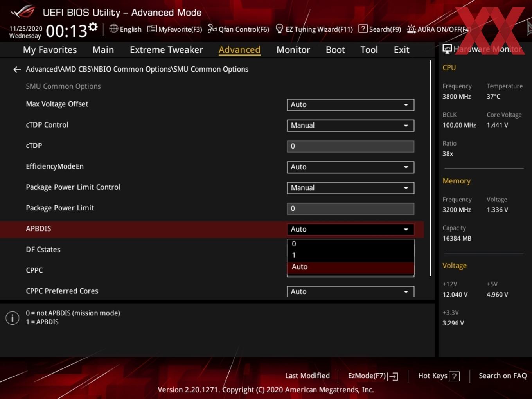Click the Hot Keys question mark icon
This screenshot has height=399, width=532.
pos(454,376)
